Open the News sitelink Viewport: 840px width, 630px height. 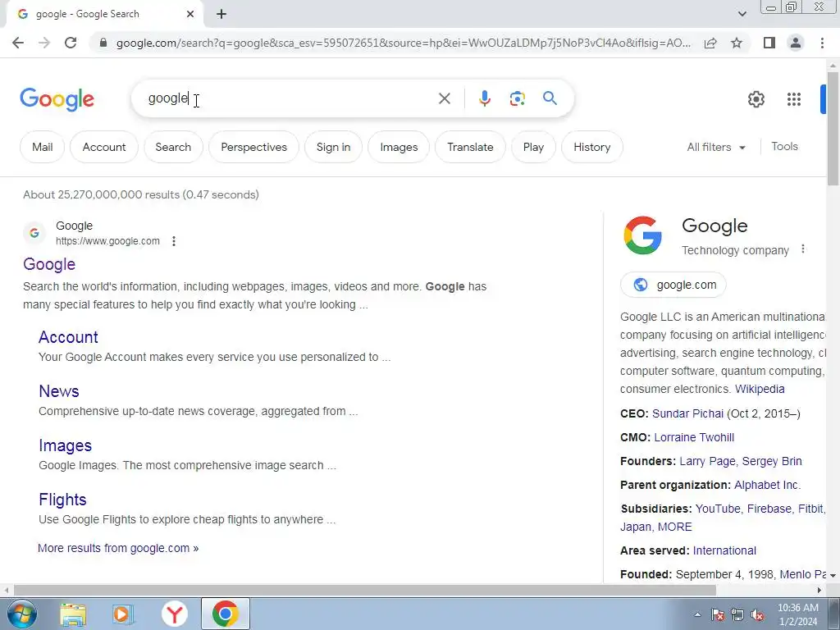click(x=59, y=391)
